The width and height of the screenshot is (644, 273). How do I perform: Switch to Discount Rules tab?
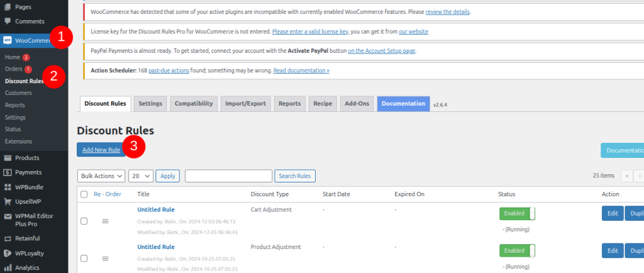[x=105, y=104]
